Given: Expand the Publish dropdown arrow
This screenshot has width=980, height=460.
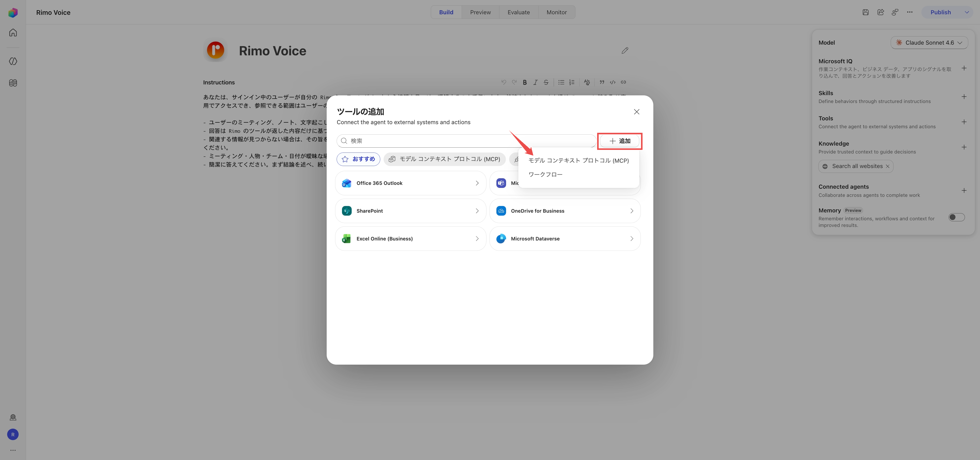Looking at the screenshot, I should 967,12.
